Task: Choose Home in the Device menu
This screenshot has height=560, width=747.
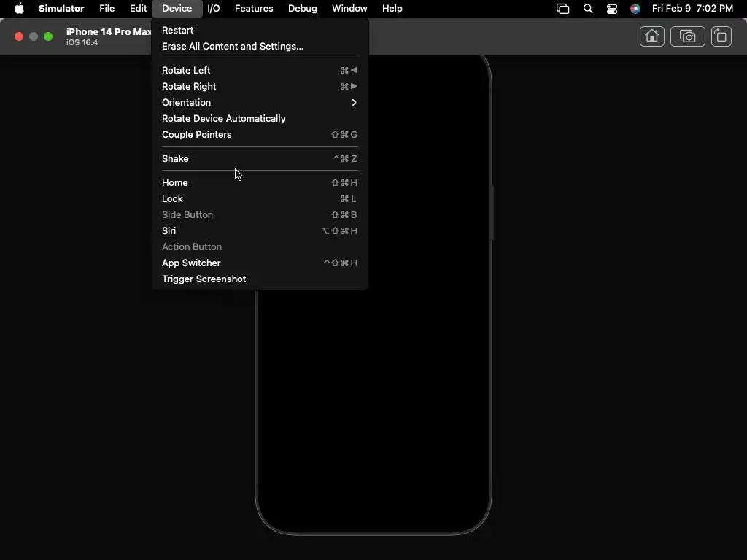Action: click(260, 182)
